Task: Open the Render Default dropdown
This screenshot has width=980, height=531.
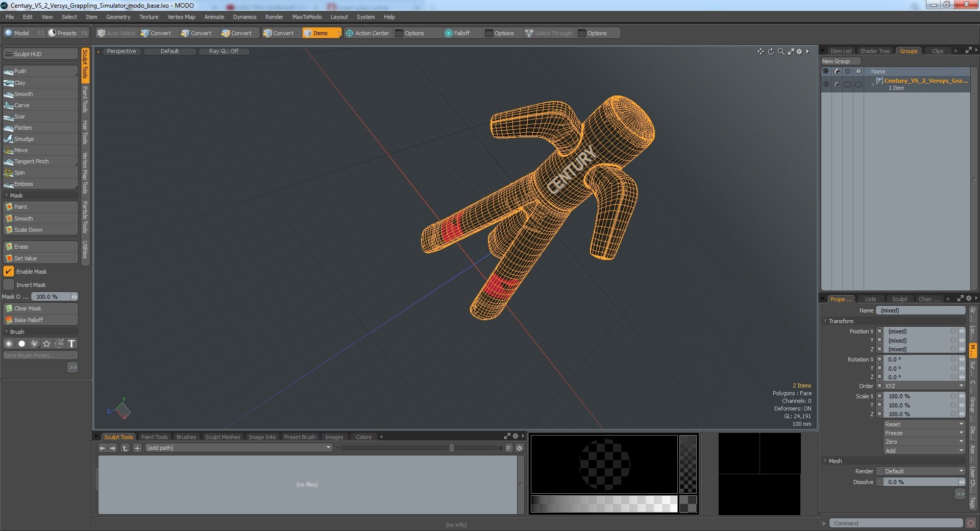Action: click(924, 471)
